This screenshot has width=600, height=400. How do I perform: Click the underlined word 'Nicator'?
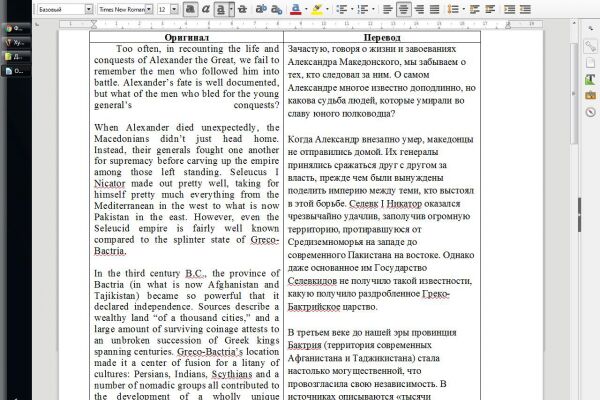point(109,183)
